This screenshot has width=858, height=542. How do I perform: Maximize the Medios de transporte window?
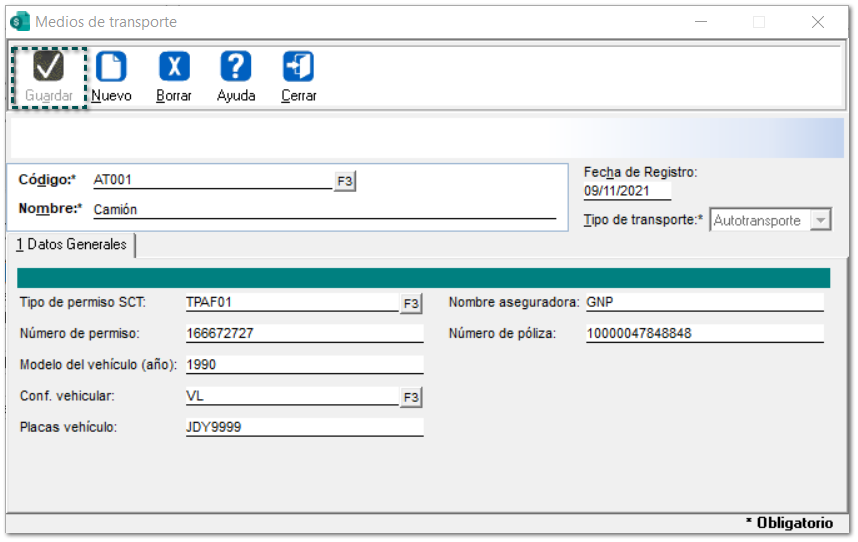tap(758, 21)
